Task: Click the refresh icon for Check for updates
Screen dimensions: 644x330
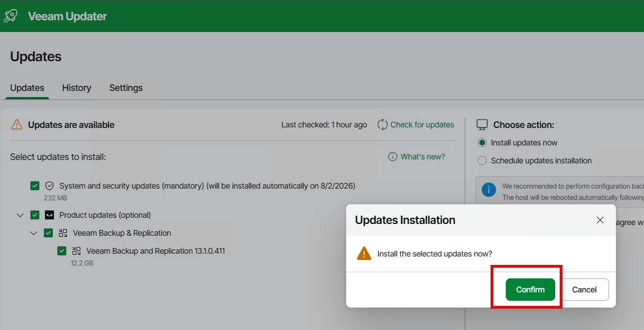Action: point(382,125)
